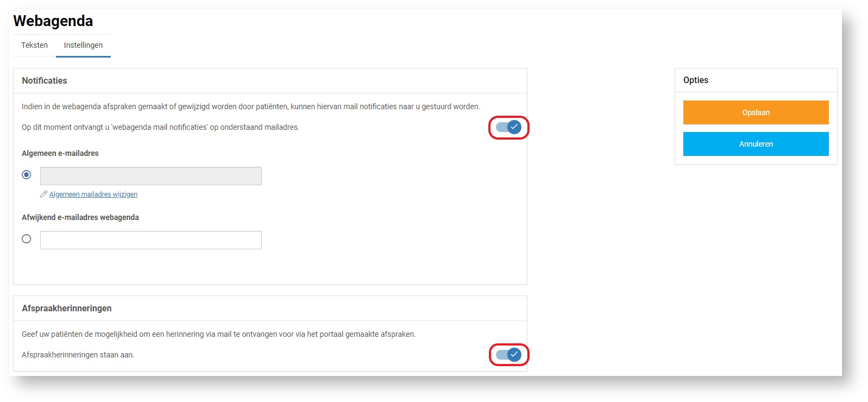Click the 'Afspraakherinneringen staan aan' status text
The width and height of the screenshot is (868, 402).
click(78, 355)
